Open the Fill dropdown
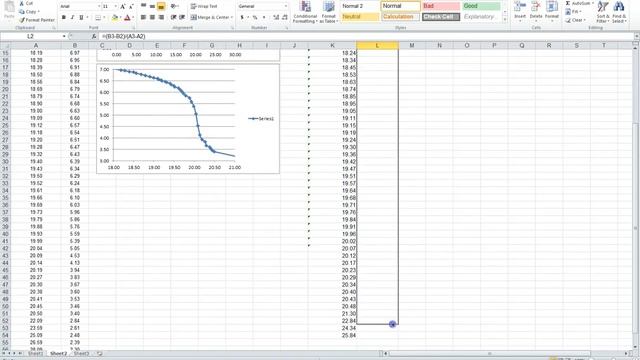The width and height of the screenshot is (640, 360). tap(573, 11)
